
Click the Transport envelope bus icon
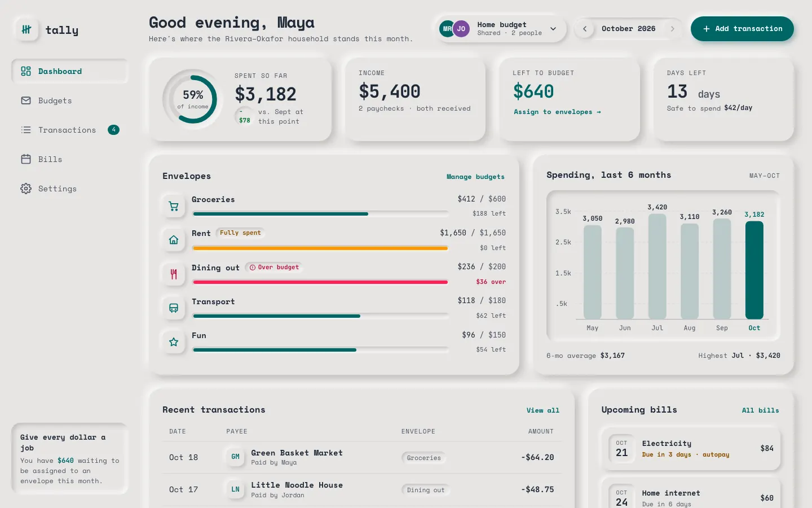pyautogui.click(x=174, y=308)
